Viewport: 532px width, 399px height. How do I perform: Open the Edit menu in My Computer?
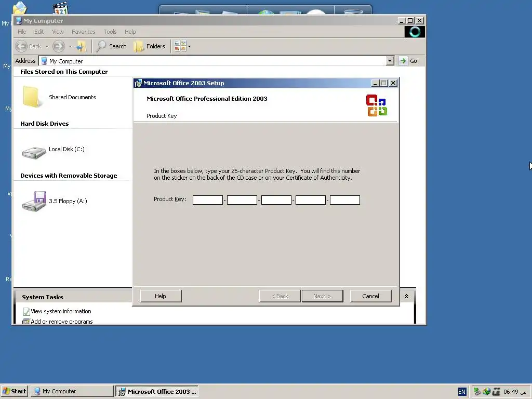pyautogui.click(x=39, y=32)
